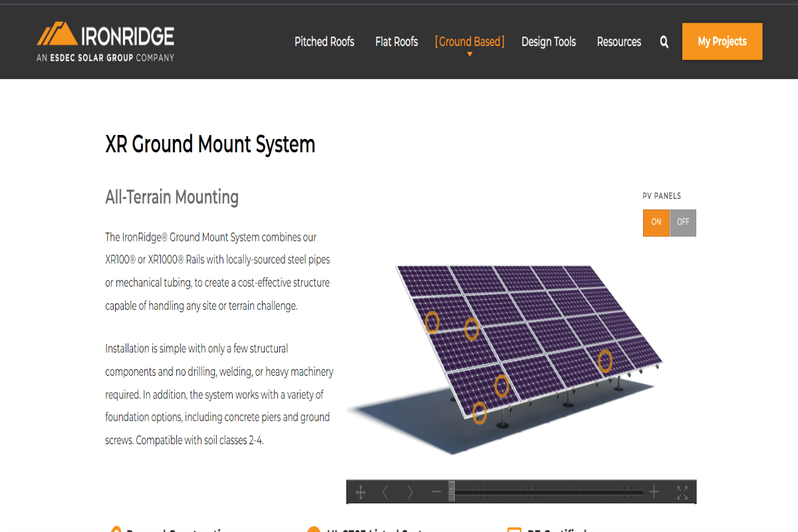Click the zoom slider handle
This screenshot has height=532, width=798.
tap(452, 491)
